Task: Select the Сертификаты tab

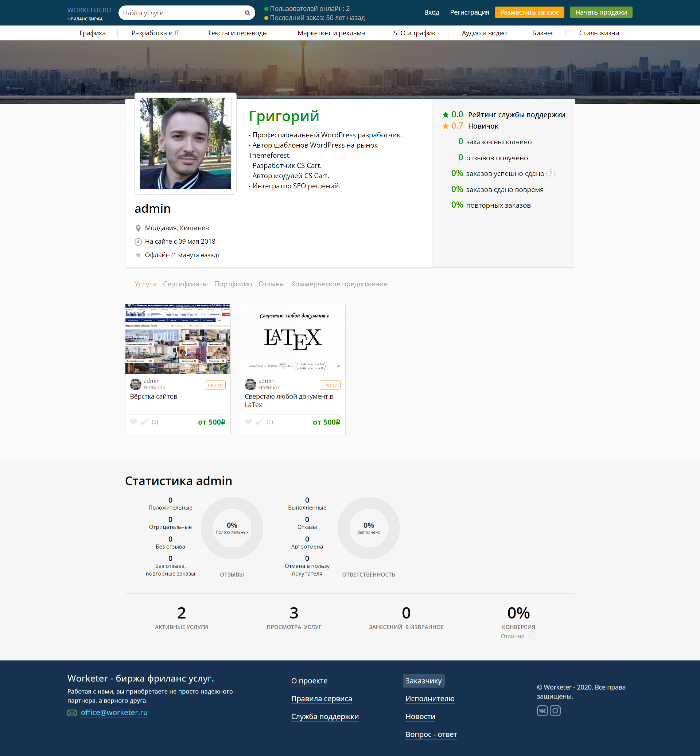Action: point(185,284)
